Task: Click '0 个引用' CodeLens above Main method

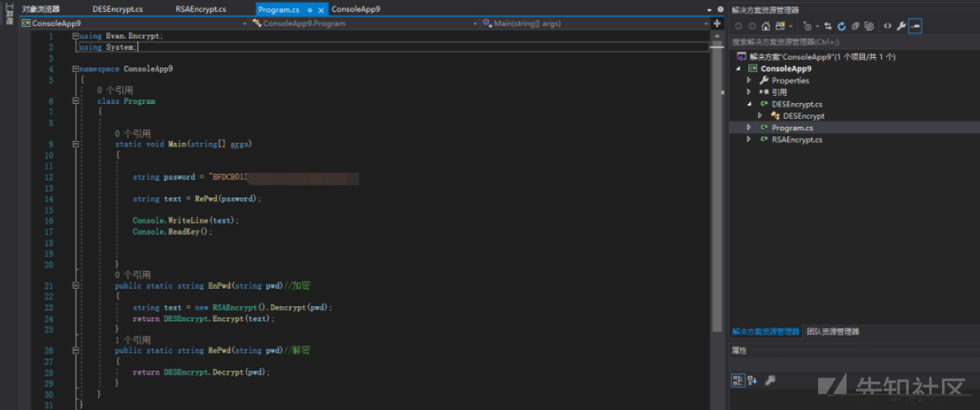Action: click(133, 134)
